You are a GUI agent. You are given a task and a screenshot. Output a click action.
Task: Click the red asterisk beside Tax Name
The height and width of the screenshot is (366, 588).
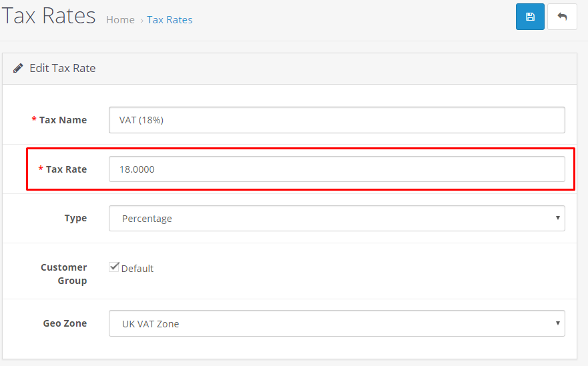click(34, 119)
